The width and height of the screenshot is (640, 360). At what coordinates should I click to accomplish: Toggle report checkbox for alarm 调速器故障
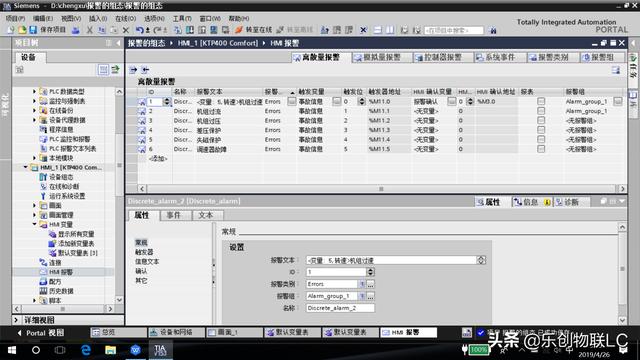[541, 149]
